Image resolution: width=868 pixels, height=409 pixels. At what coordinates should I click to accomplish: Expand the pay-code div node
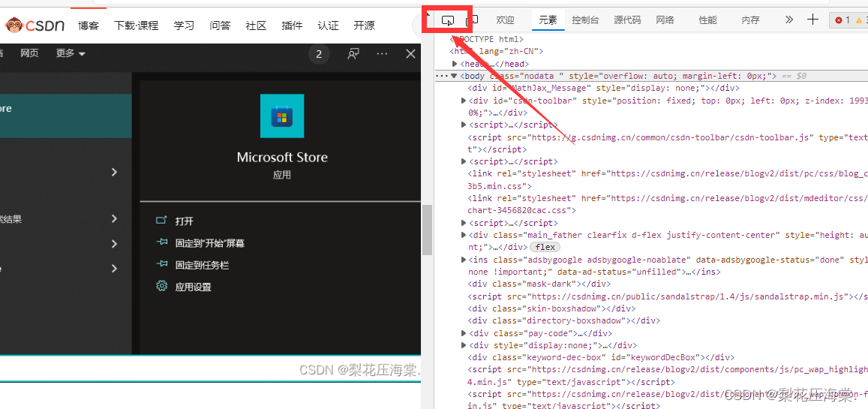coord(464,333)
